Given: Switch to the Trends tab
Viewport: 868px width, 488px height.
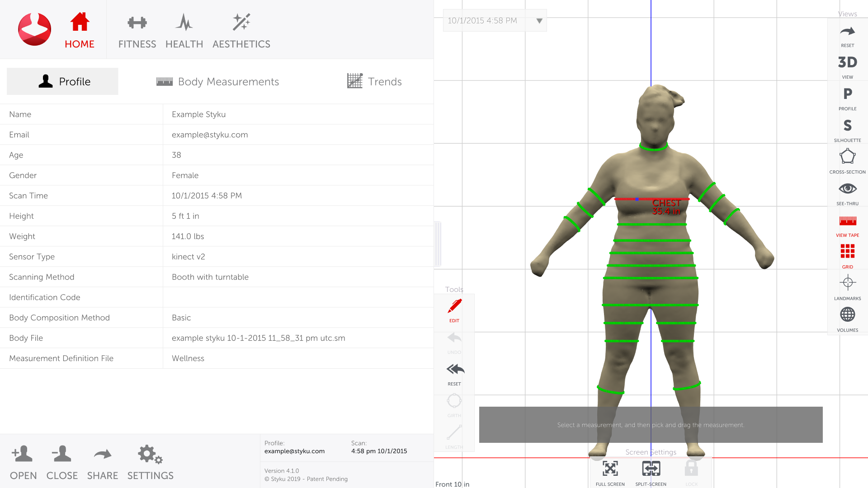Looking at the screenshot, I should (374, 82).
